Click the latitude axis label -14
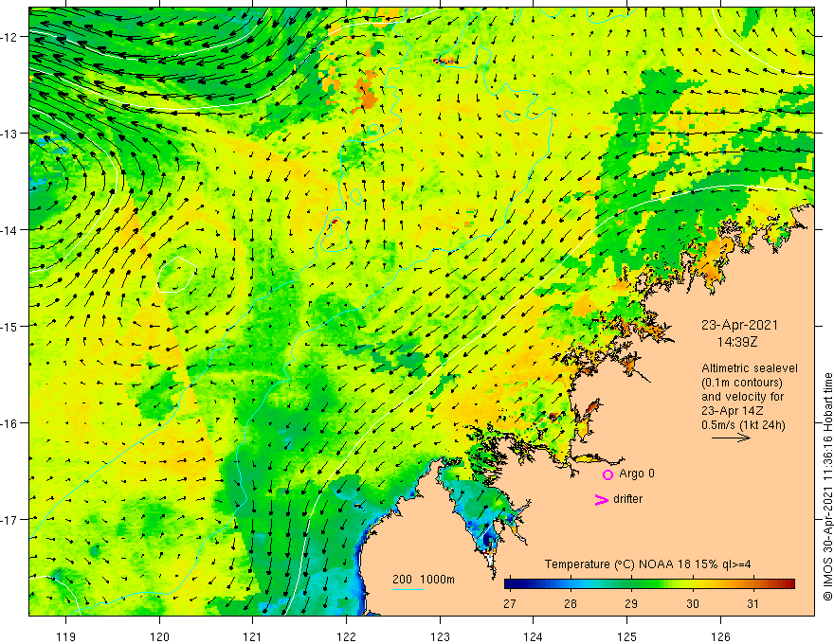Screen dimensions: 834x644 (x=10, y=230)
